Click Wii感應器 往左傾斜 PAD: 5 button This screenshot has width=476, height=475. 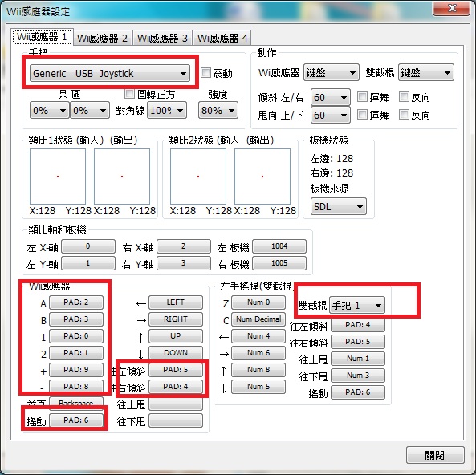tap(176, 370)
